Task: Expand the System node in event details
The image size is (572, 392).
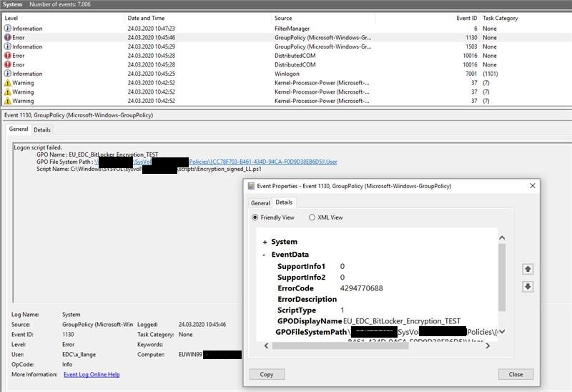Action: click(x=265, y=242)
